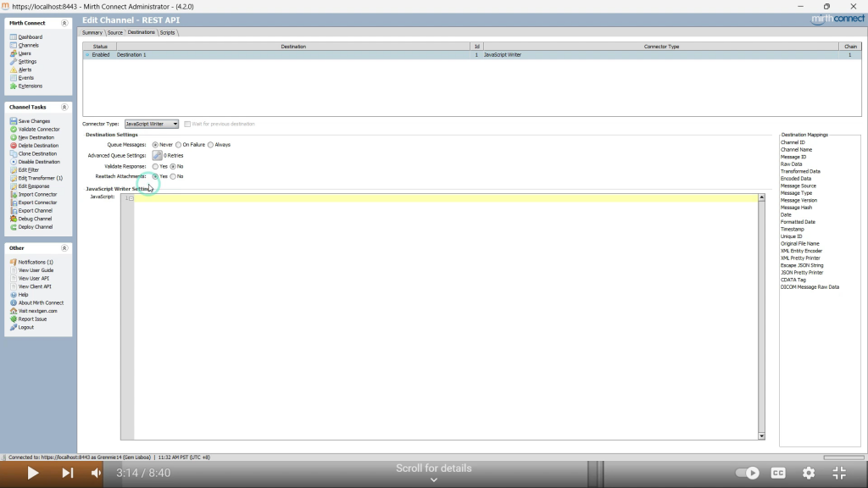Click the Deploy Channel icon

[14, 227]
